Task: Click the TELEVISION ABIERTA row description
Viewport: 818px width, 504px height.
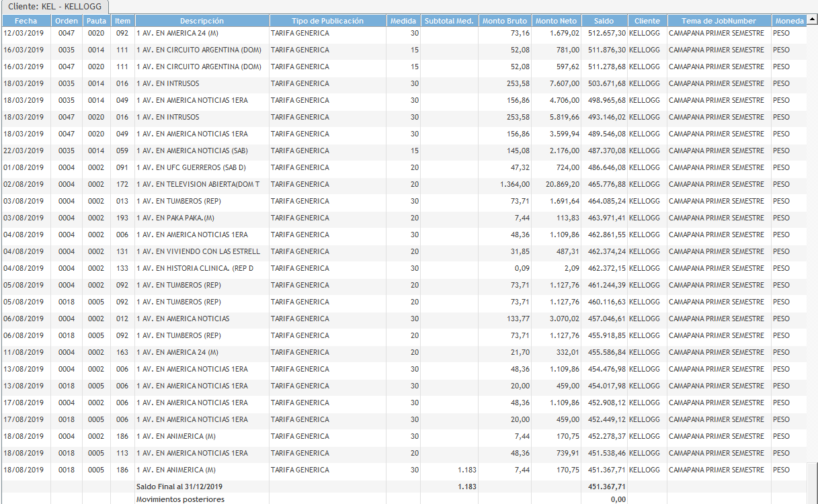Action: 198,184
